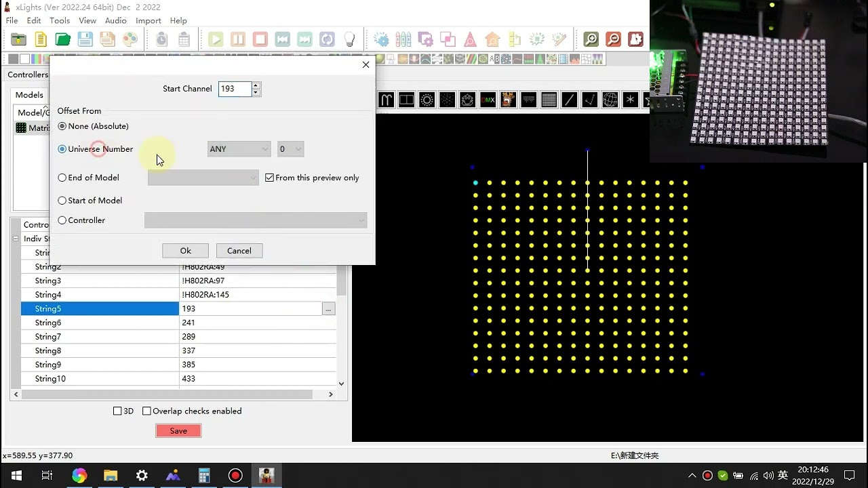
Task: Open the File menu
Action: [12, 20]
